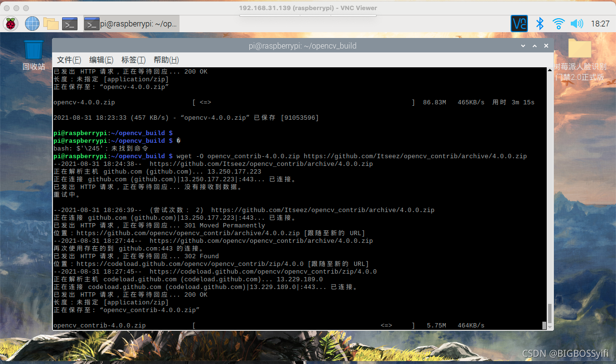Click the '尝试次数: 2' retry line

(244, 210)
